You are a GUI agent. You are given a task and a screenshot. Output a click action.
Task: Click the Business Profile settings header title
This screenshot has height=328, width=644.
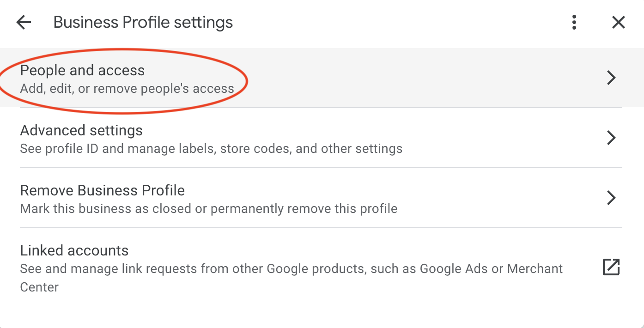[143, 22]
